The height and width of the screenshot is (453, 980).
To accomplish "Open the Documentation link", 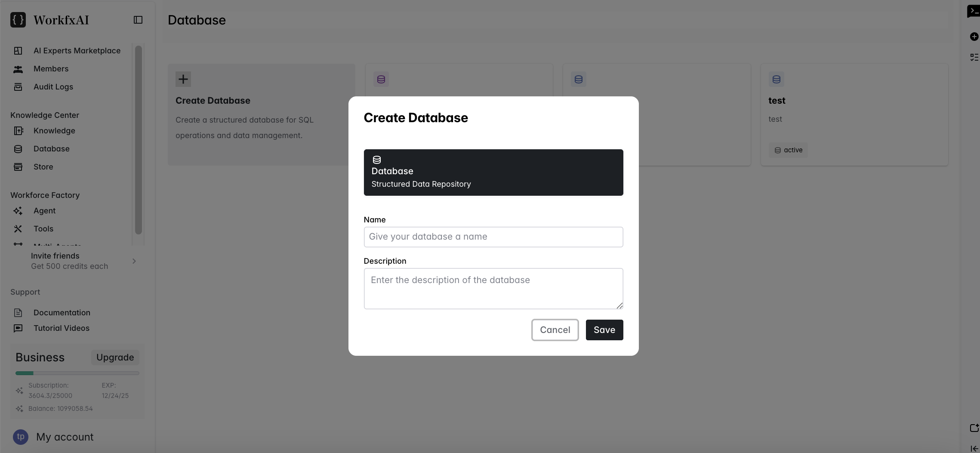I will coord(62,313).
